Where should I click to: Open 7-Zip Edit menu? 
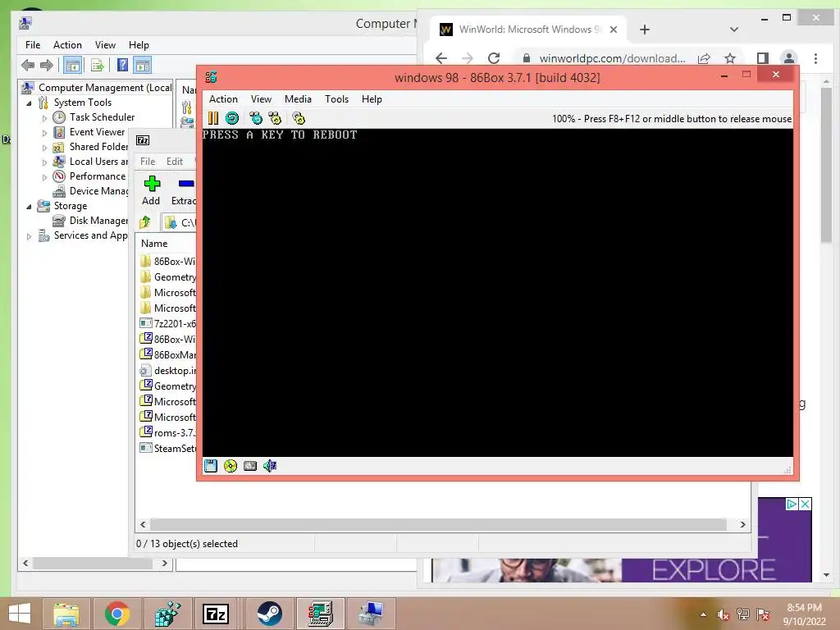(x=175, y=162)
